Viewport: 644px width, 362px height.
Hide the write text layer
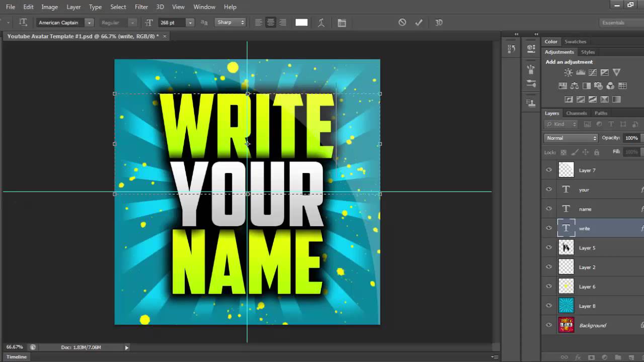549,228
